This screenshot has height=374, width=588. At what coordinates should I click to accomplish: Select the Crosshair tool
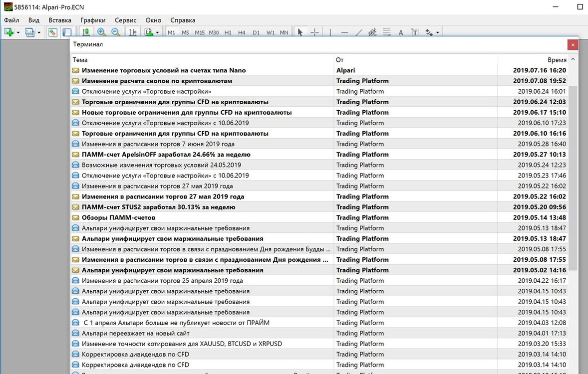coord(314,32)
